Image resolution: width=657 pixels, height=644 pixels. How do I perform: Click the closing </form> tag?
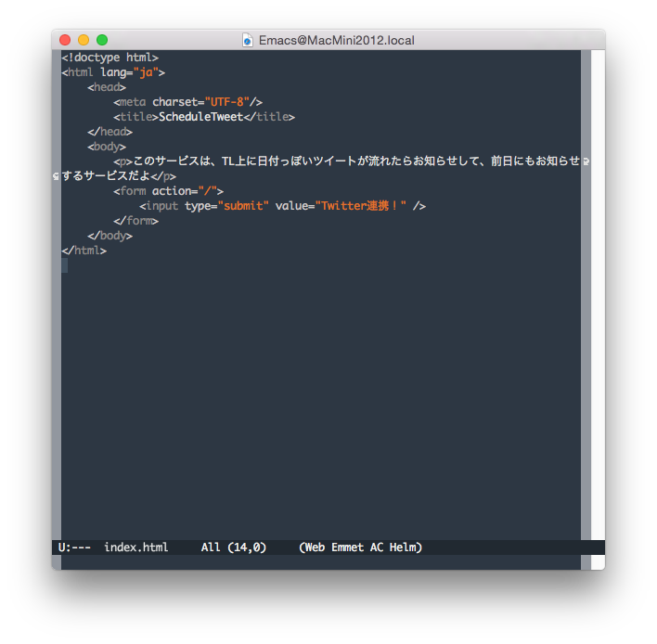click(135, 221)
